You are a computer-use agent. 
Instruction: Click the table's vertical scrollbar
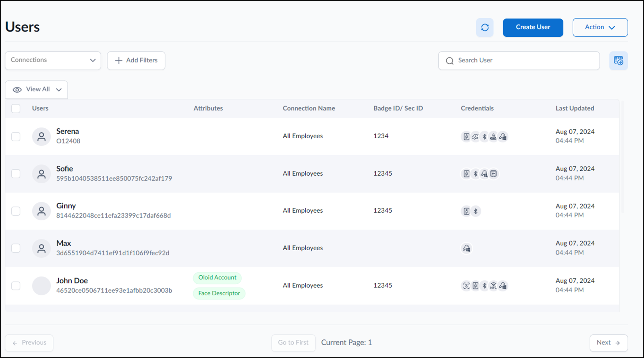622,157
